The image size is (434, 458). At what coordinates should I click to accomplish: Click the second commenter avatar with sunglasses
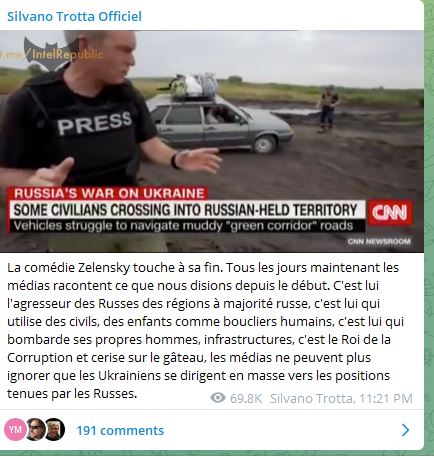35,430
